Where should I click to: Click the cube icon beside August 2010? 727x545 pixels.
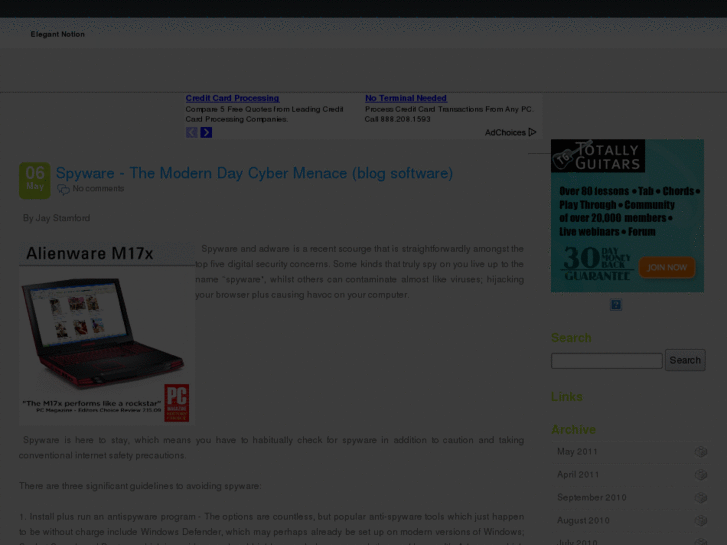pos(701,520)
